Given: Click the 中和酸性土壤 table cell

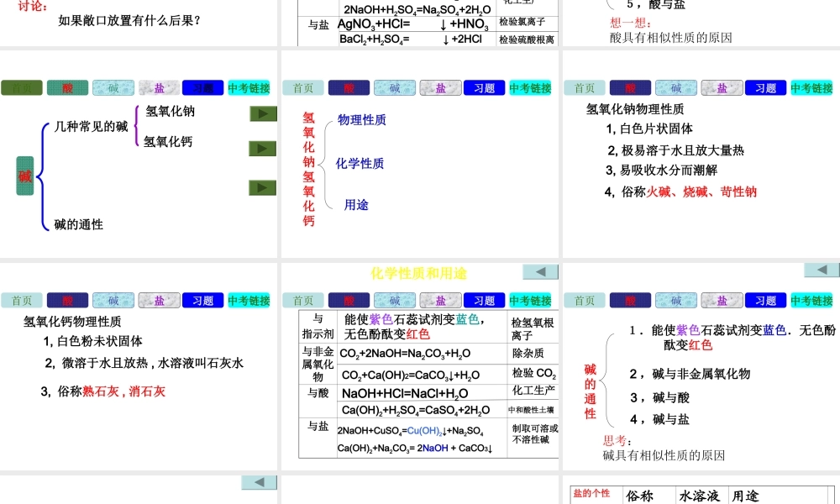Looking at the screenshot, I should click(532, 410).
